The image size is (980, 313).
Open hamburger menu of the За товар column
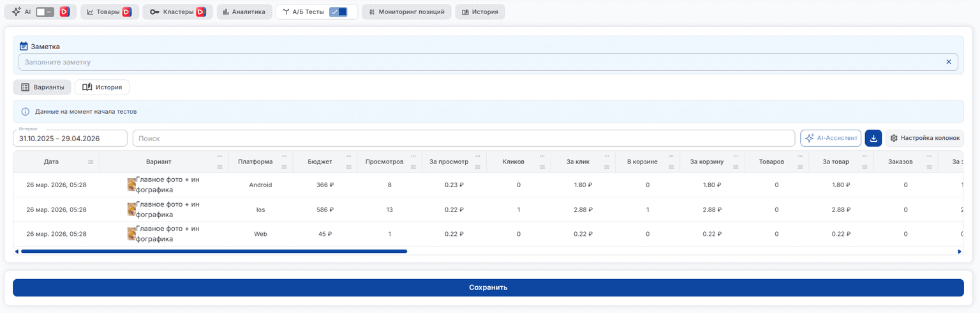click(x=865, y=167)
